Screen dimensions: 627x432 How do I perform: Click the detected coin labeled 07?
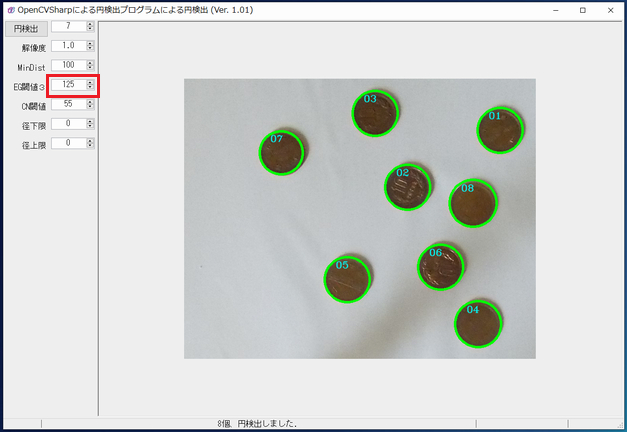(282, 152)
